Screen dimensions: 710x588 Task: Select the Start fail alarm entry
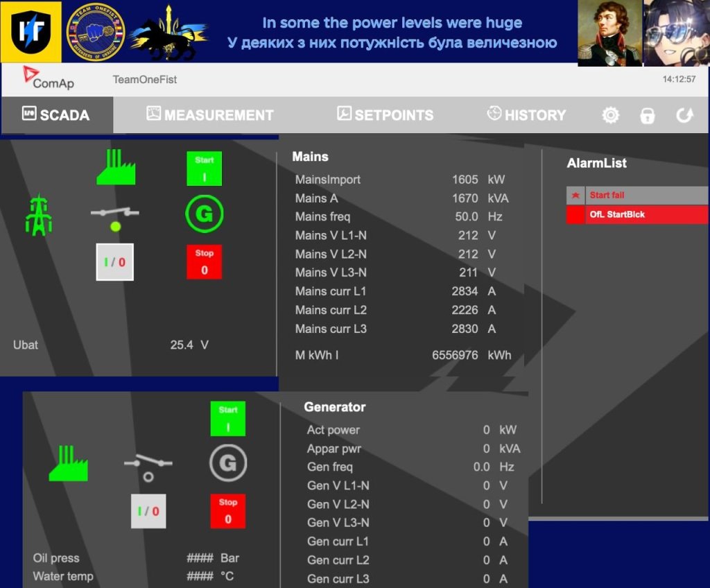click(x=637, y=196)
